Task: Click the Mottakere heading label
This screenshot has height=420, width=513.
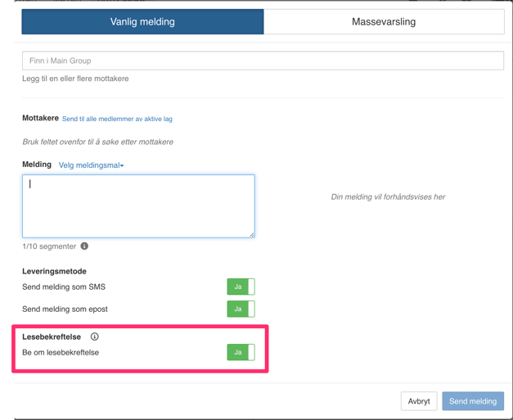Action: coord(40,118)
